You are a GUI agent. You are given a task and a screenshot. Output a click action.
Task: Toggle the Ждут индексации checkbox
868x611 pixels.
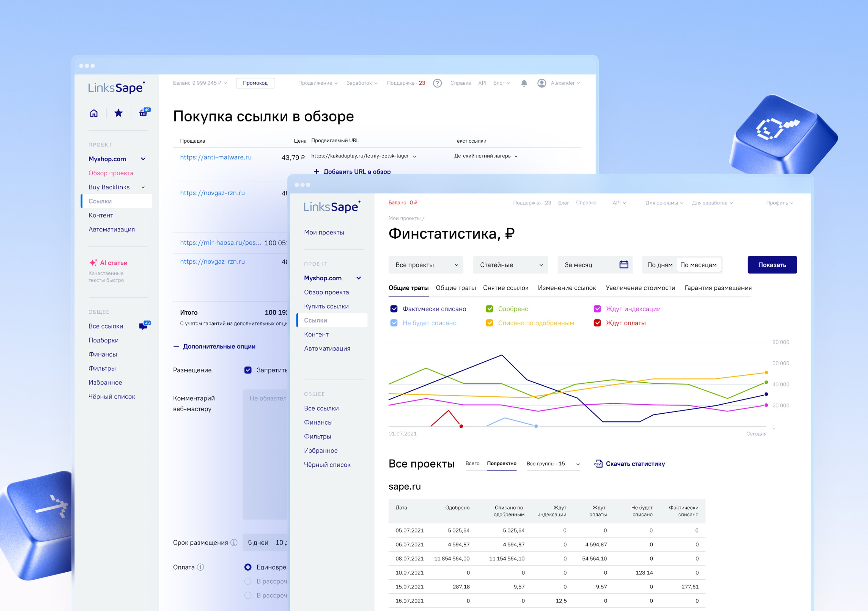pyautogui.click(x=597, y=309)
